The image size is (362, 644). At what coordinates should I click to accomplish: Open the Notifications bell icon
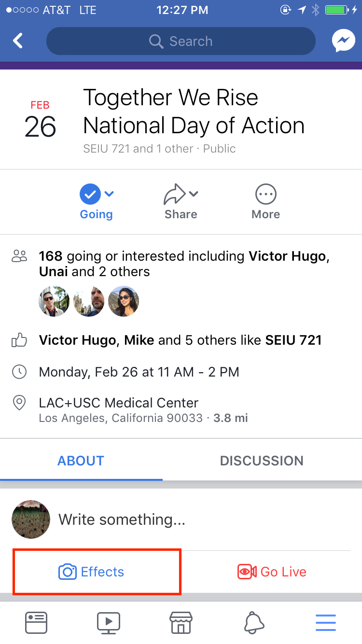point(254,623)
